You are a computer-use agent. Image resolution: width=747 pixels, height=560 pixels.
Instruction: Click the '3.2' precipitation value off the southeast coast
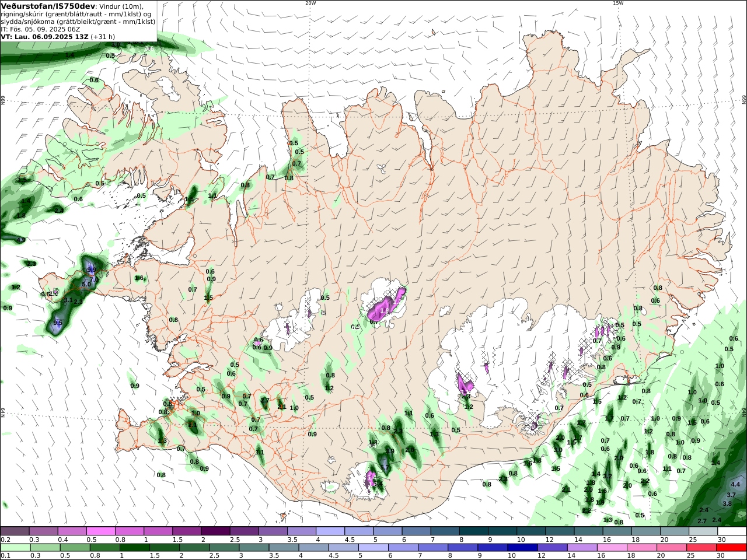tap(608, 476)
